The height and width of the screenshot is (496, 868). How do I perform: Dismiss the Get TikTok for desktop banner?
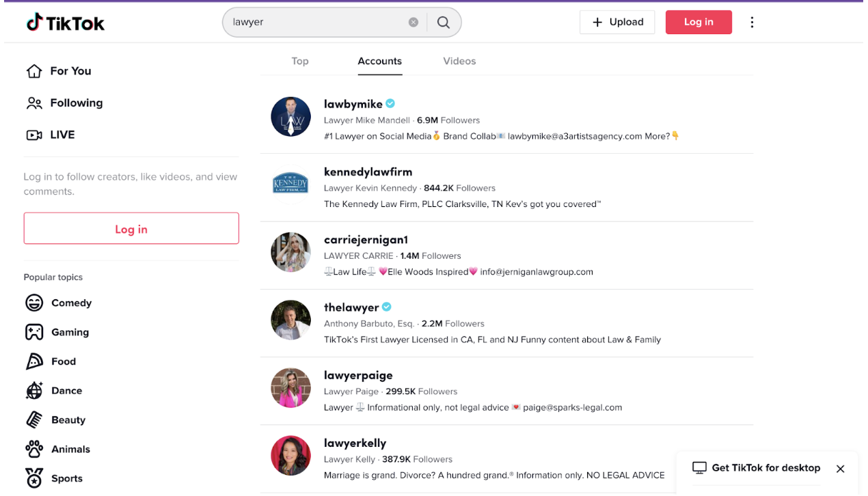coord(841,469)
